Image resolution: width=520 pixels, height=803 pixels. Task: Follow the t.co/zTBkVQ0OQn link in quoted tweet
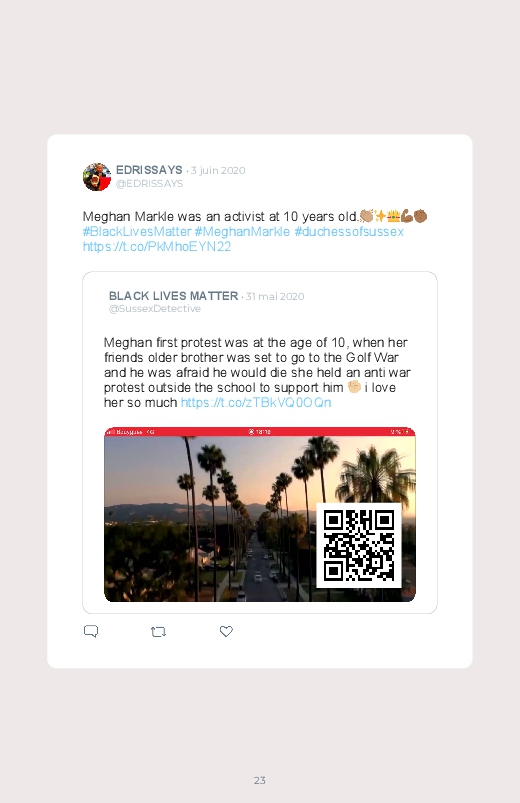[x=256, y=403]
